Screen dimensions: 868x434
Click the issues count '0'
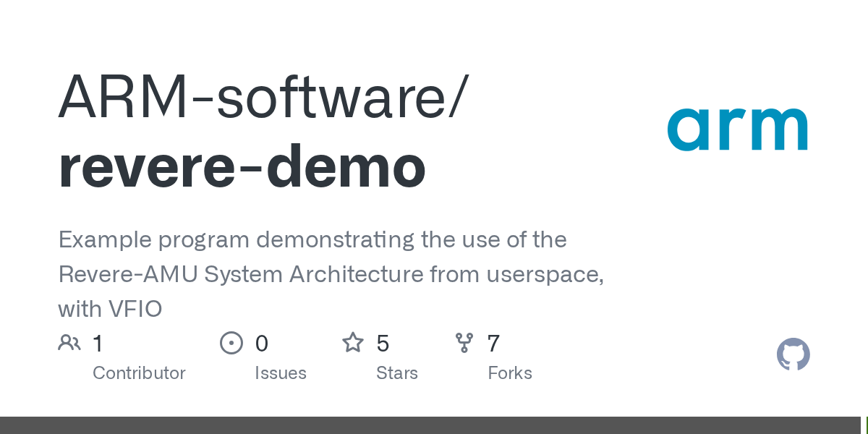262,343
